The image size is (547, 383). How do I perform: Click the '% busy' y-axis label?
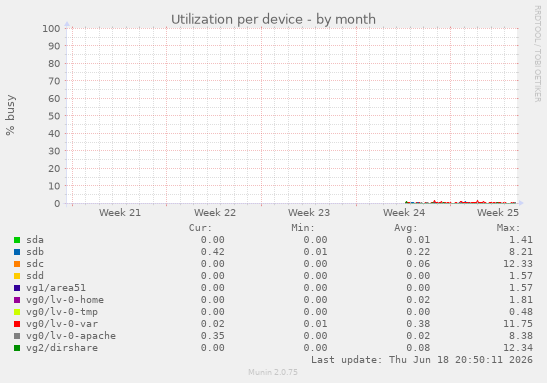10,115
